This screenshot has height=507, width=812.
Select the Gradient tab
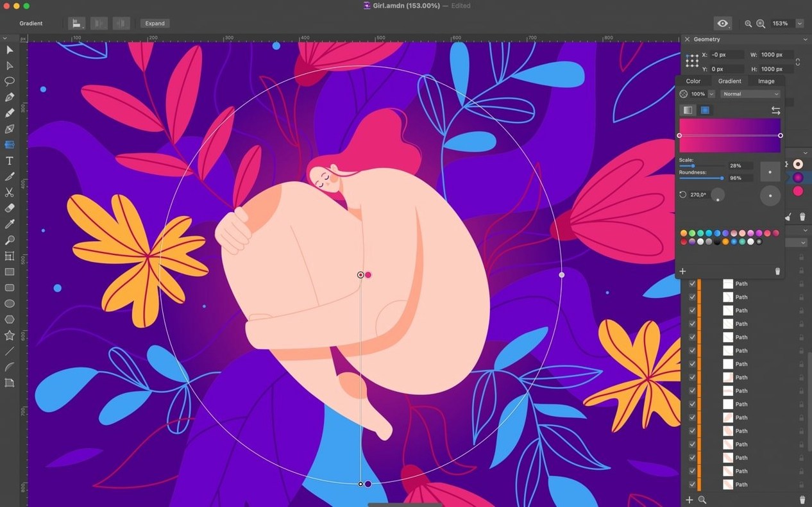tap(730, 81)
